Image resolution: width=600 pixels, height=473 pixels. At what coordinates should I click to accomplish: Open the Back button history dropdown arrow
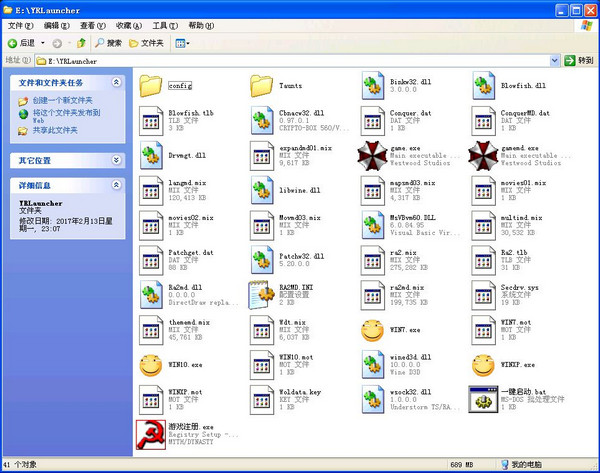point(43,43)
